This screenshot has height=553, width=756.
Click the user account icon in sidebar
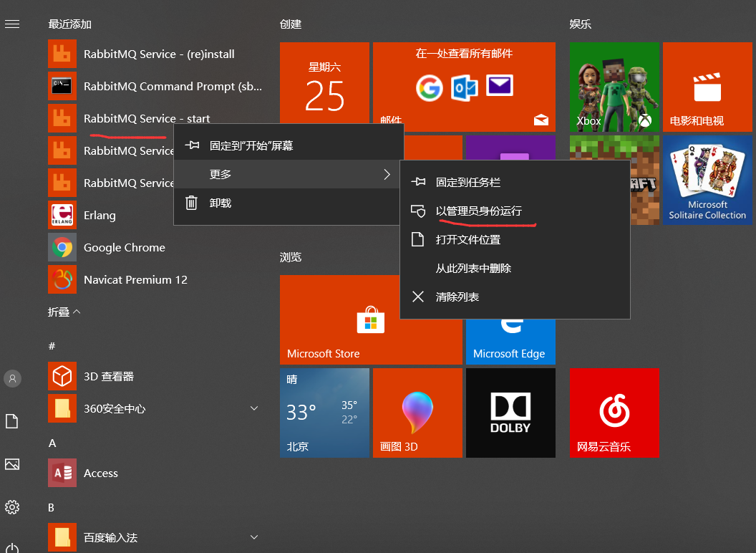(13, 379)
